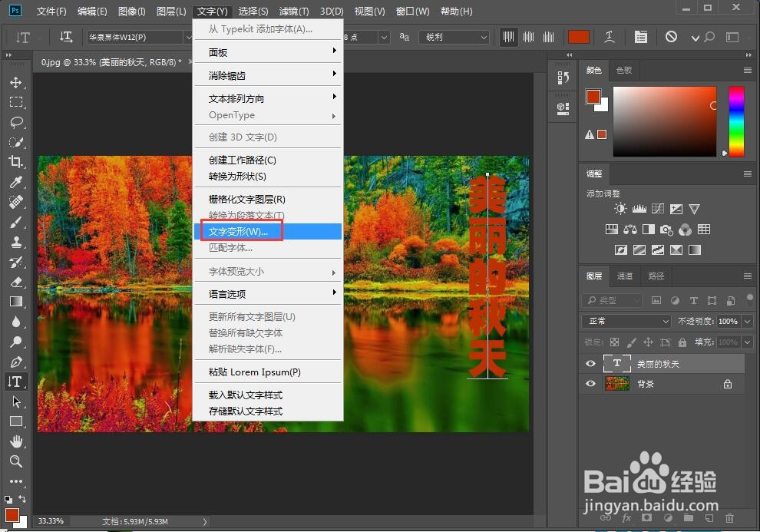The height and width of the screenshot is (532, 760).
Task: Activate the Hand tool
Action: [x=17, y=441]
